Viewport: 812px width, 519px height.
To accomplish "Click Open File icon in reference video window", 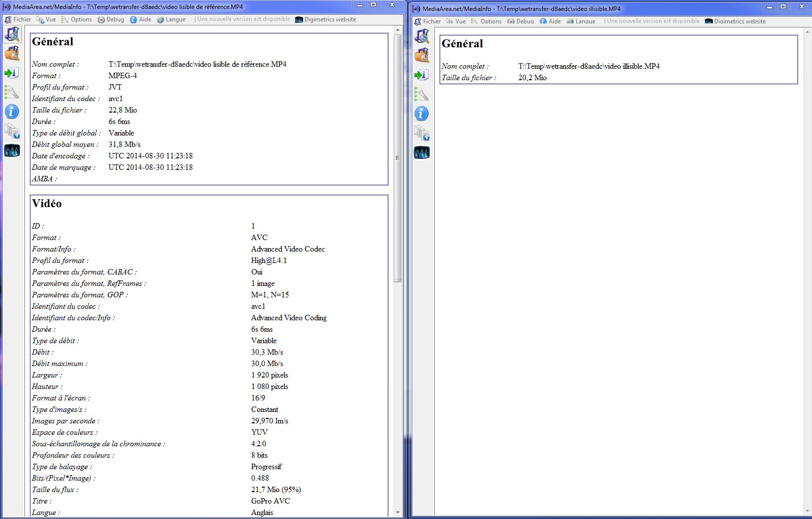I will coord(12,34).
